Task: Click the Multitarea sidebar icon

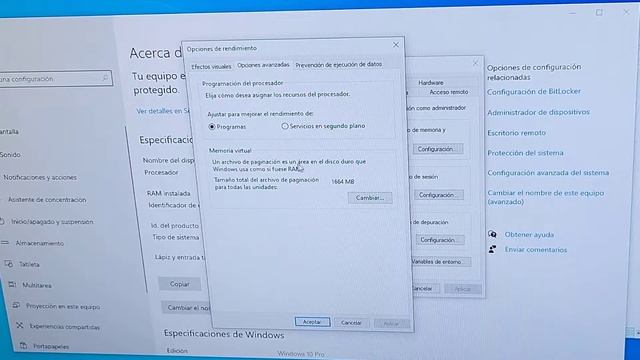Action: (x=12, y=284)
